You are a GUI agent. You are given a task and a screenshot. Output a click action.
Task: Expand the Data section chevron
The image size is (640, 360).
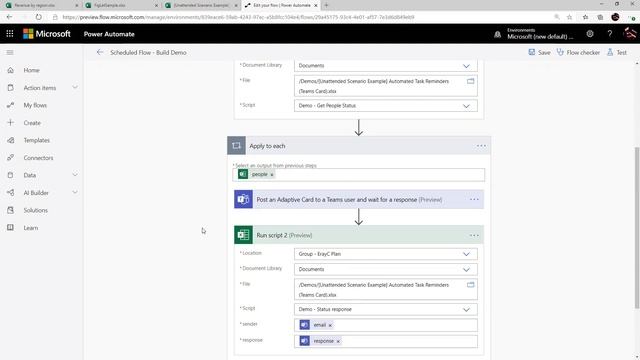[x=75, y=175]
